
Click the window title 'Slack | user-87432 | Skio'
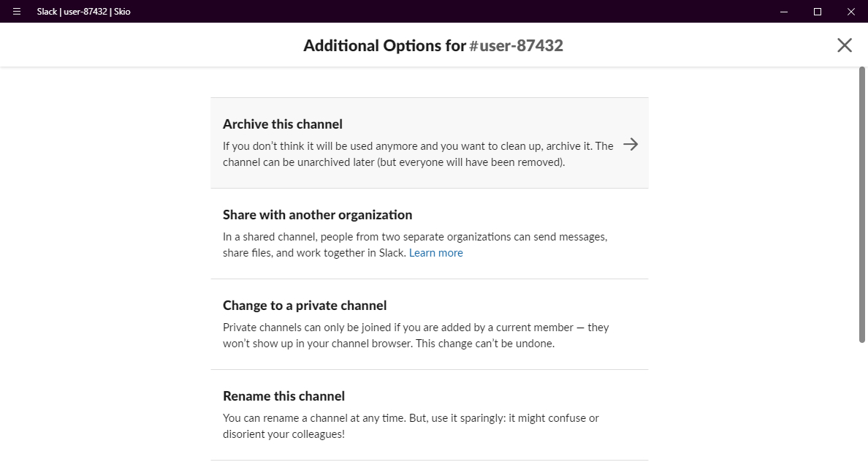84,12
